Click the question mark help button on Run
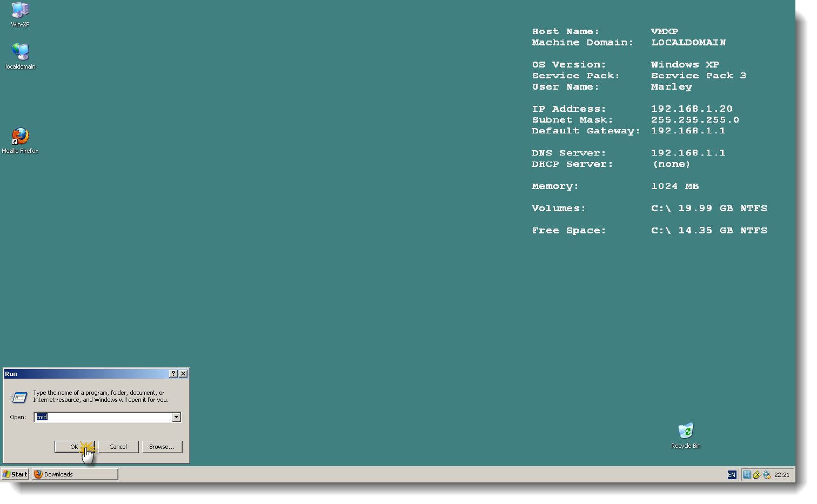The height and width of the screenshot is (504, 817). tap(173, 373)
